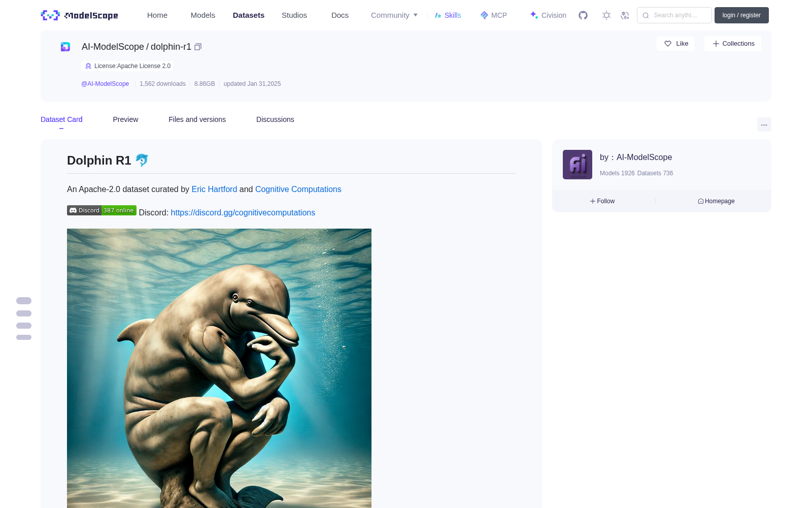This screenshot has height=508, width=812.
Task: Click the Dolphin R1 heading
Action: point(108,161)
